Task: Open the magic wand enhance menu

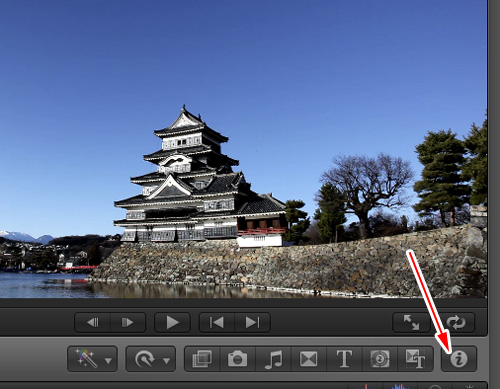Action: [92, 359]
